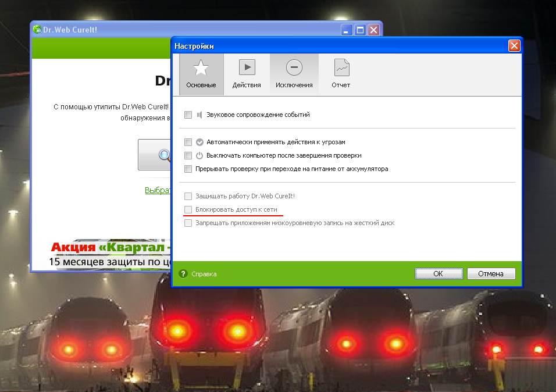This screenshot has height=392, width=556.
Task: Click the Dr.Web CureIt! title bar icon
Action: (x=37, y=30)
